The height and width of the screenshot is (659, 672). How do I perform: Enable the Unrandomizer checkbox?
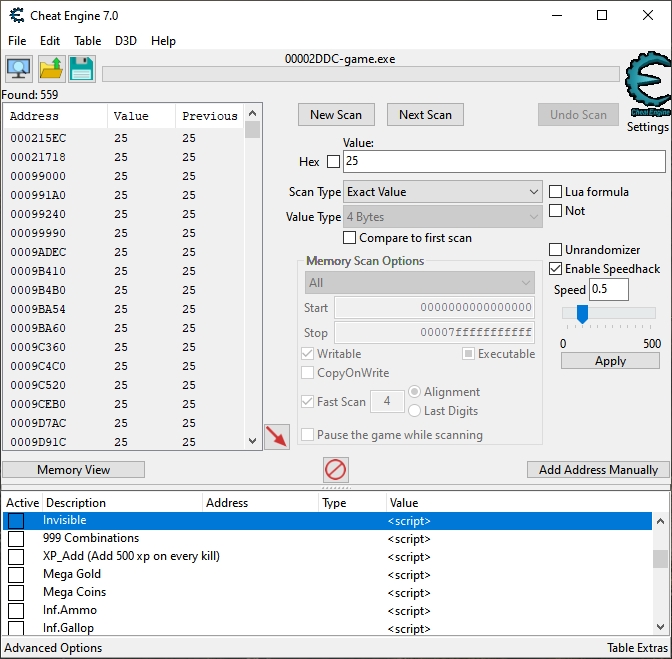[555, 249]
